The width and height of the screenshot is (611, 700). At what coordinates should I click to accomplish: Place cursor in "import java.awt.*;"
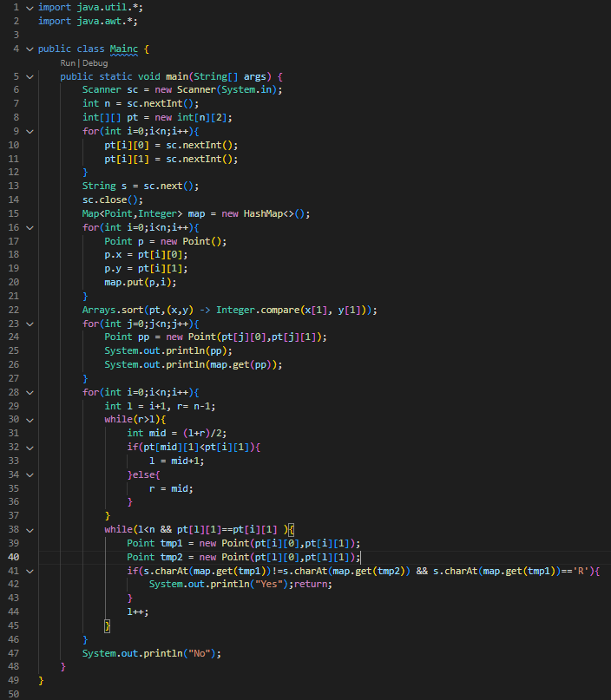88,21
